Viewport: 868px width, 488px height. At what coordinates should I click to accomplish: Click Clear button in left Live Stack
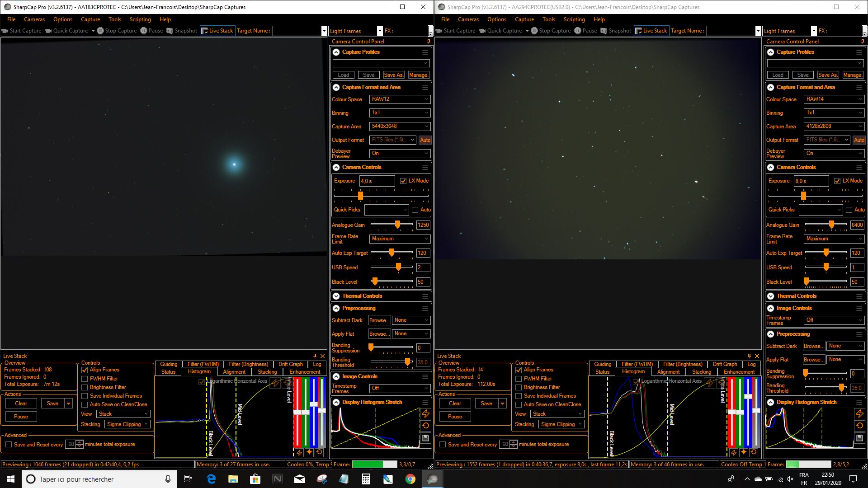(21, 404)
